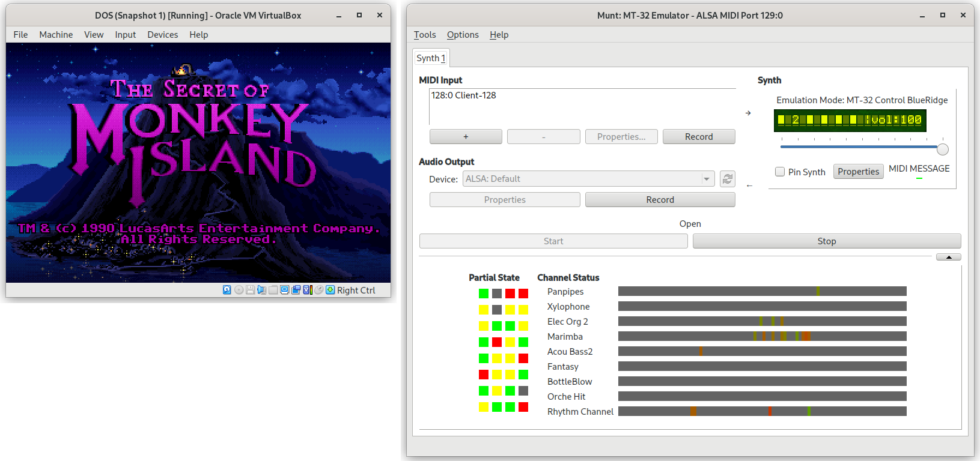Click Properties under Audio Output
The height and width of the screenshot is (461, 980).
(x=505, y=200)
